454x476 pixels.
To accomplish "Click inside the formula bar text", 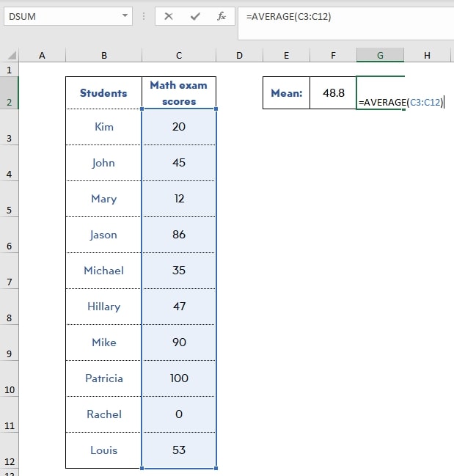I will click(x=288, y=16).
